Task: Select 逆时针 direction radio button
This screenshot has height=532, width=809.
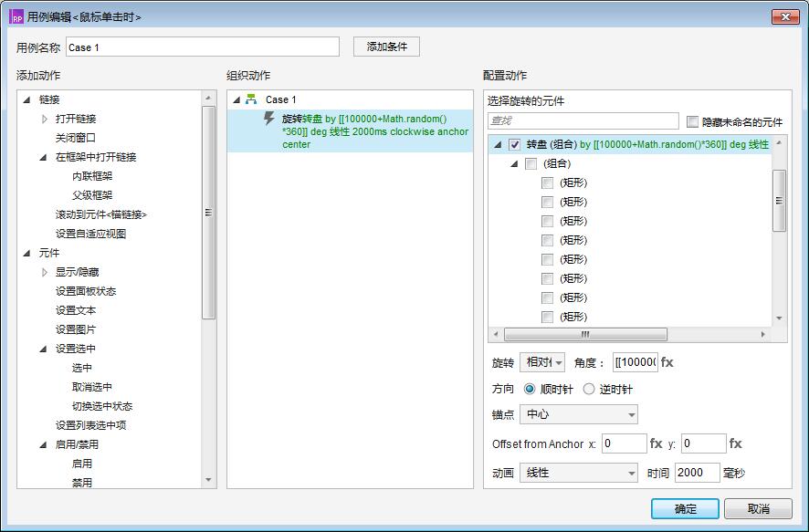Action: click(589, 390)
